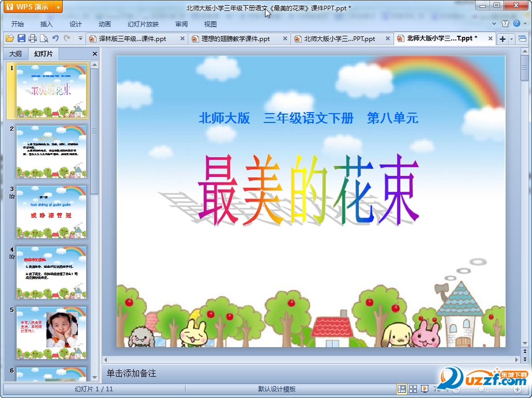Screen dimensions: 532x398
Task: Save the presentation with floppy disk icon
Action: [x=21, y=39]
